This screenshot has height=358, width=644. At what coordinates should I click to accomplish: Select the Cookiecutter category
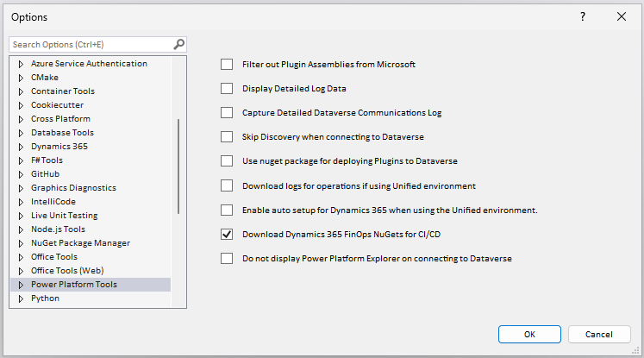pos(57,104)
